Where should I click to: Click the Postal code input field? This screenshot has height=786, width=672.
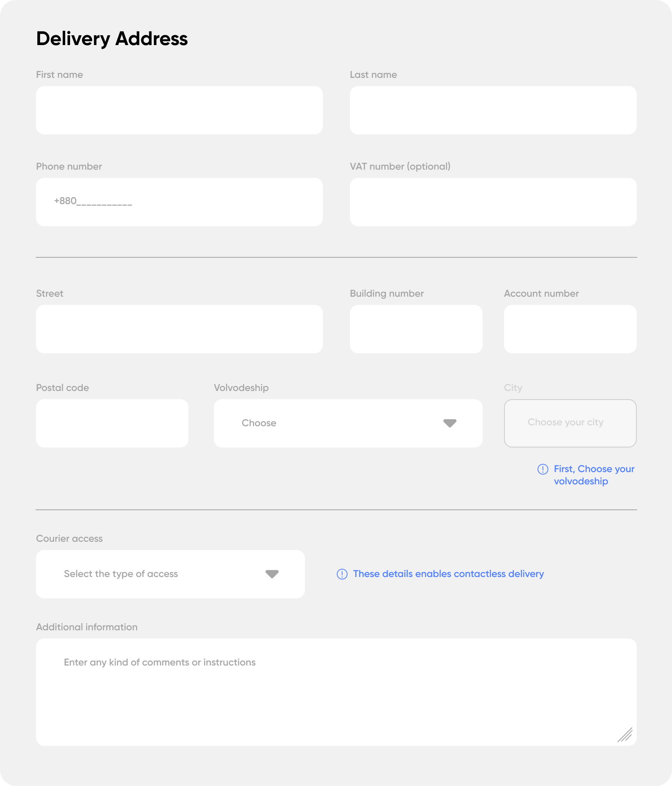112,423
